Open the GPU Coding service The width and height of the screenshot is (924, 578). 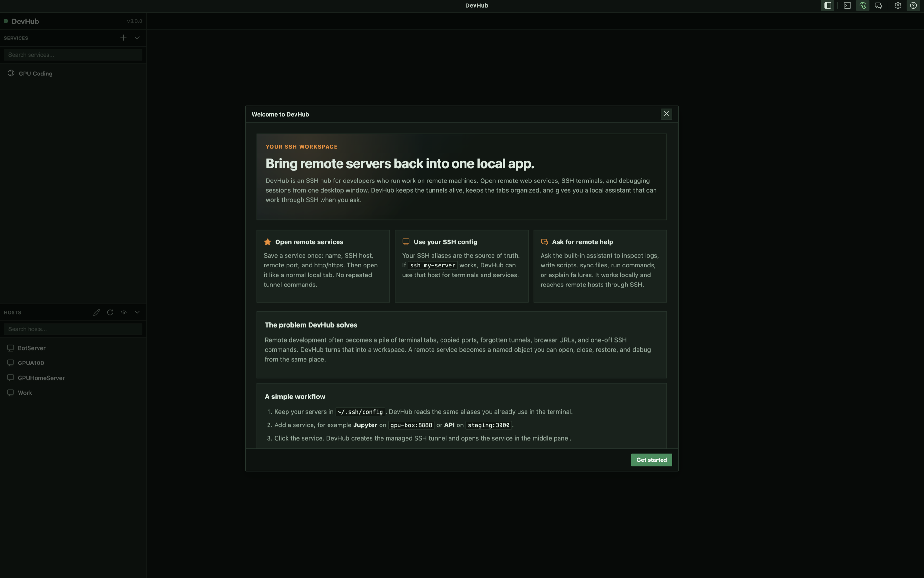coord(73,74)
